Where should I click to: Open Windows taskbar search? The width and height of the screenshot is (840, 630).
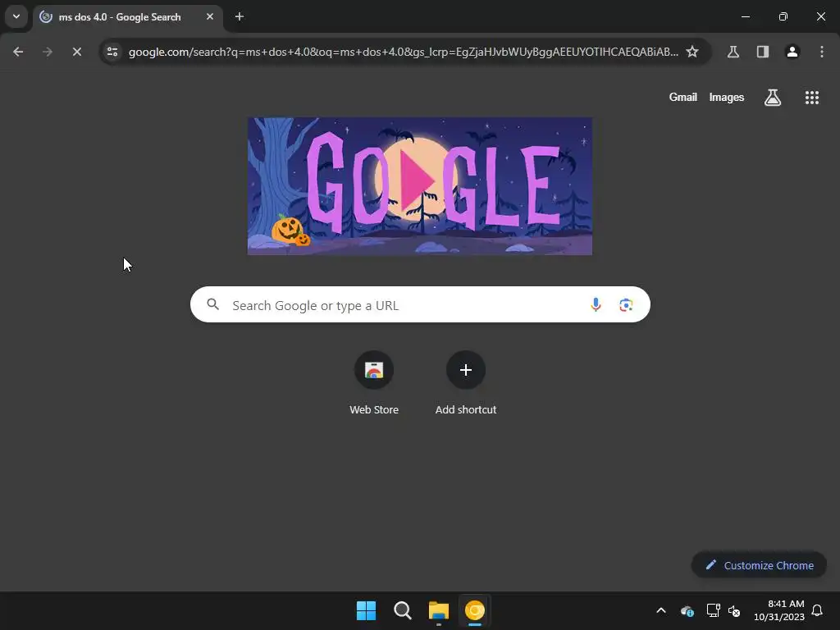click(402, 610)
